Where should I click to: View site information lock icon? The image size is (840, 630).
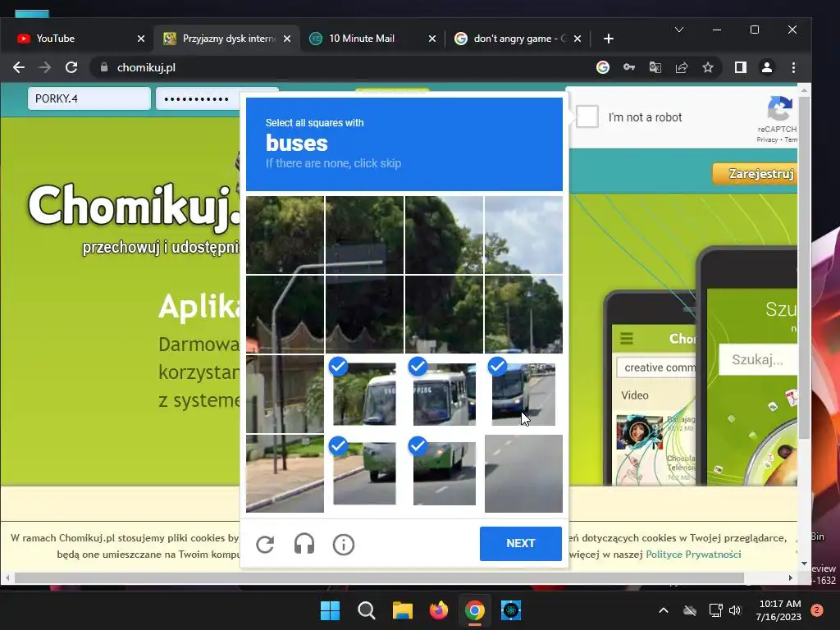(x=104, y=67)
